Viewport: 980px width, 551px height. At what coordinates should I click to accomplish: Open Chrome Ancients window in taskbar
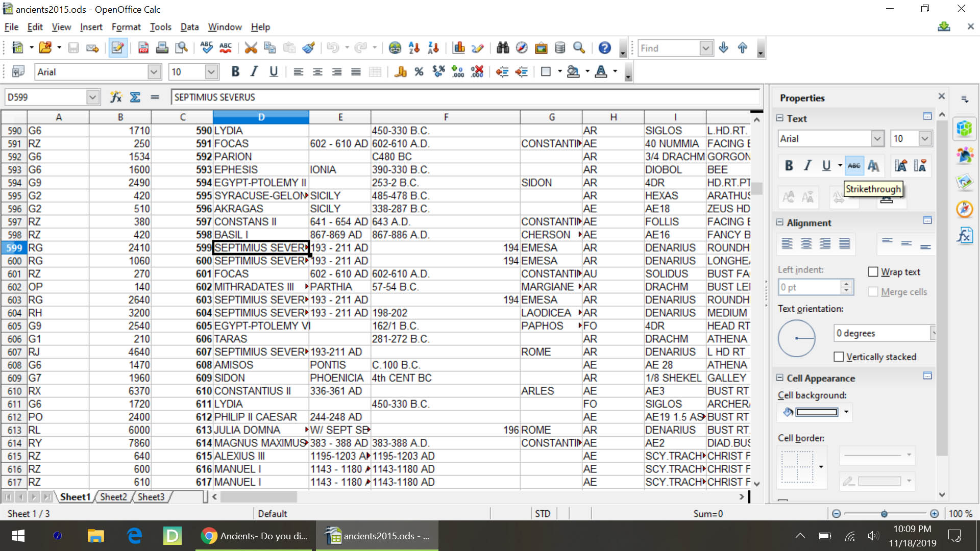255,536
